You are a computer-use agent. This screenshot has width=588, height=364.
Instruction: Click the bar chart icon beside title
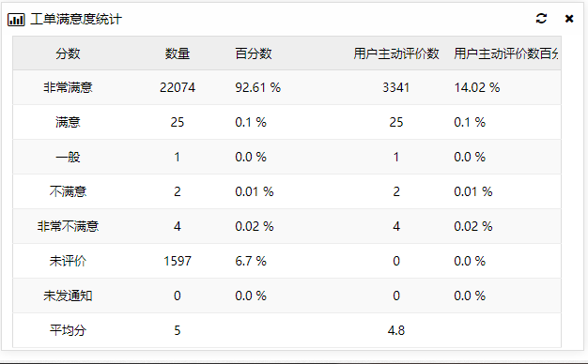coord(16,20)
